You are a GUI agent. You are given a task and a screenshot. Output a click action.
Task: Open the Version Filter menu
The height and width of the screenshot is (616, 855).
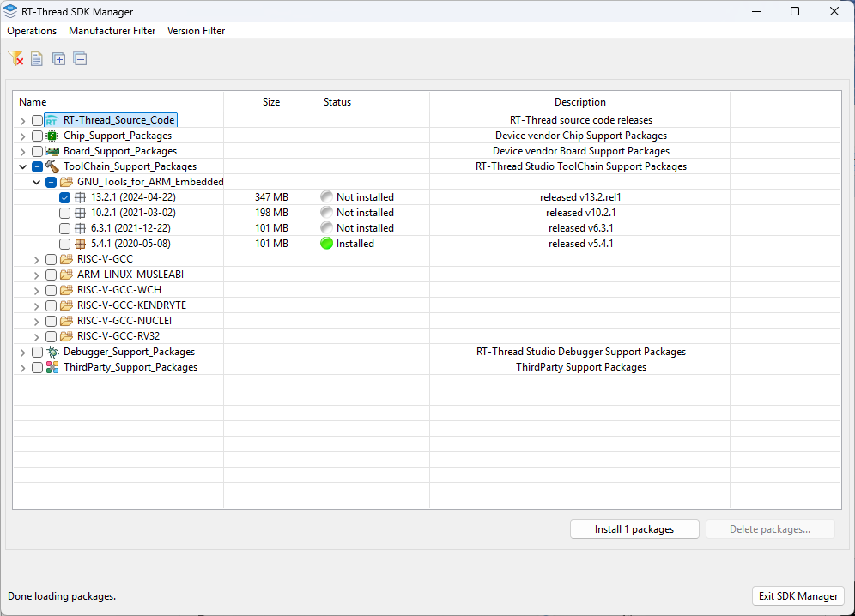tap(196, 30)
